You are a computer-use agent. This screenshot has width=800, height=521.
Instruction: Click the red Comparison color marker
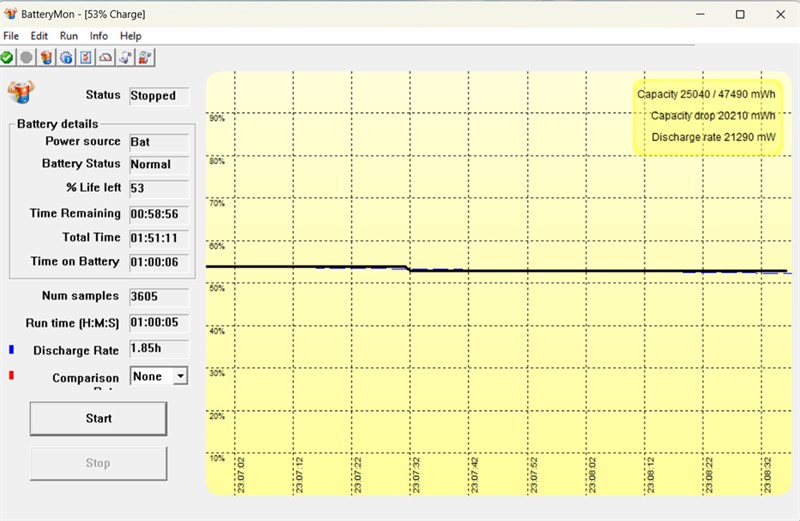[11, 376]
